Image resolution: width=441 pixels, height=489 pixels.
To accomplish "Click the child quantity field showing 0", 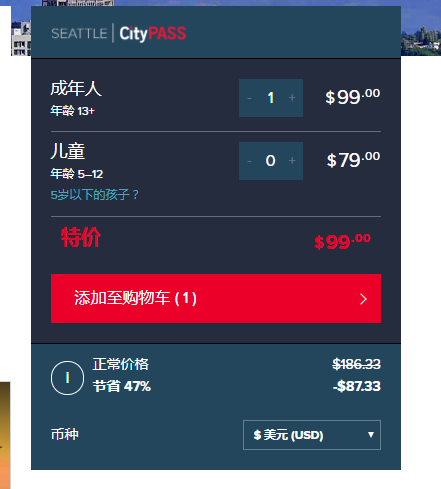I will [x=271, y=161].
